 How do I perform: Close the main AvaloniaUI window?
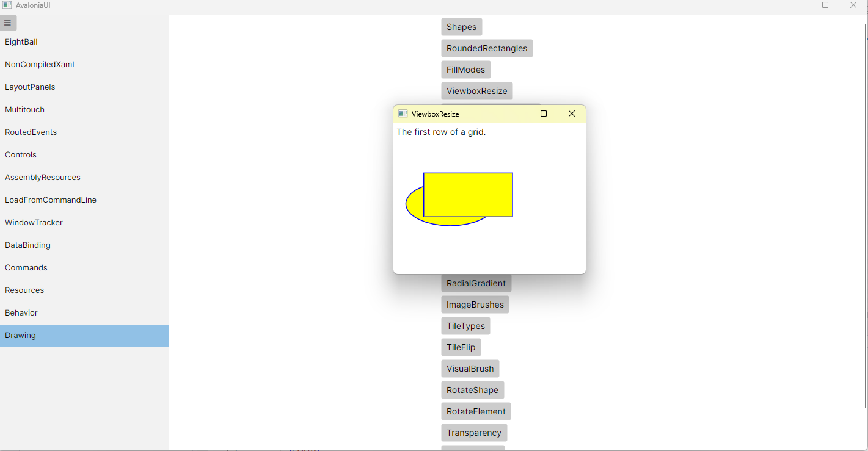tap(853, 5)
